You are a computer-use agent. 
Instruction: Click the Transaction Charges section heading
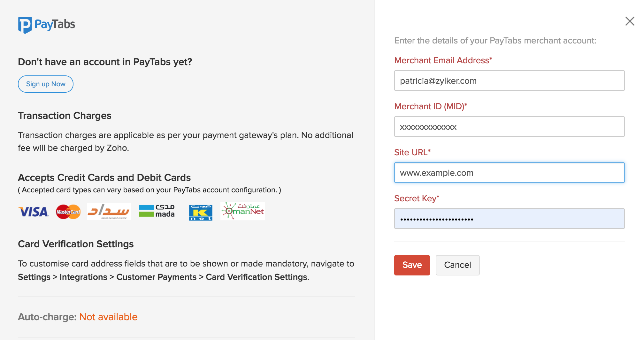click(x=65, y=115)
